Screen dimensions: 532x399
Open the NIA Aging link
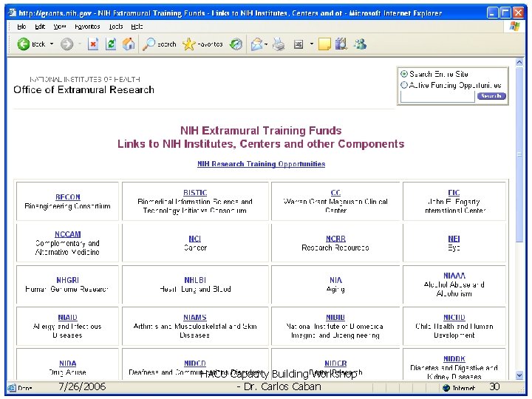pyautogui.click(x=335, y=280)
